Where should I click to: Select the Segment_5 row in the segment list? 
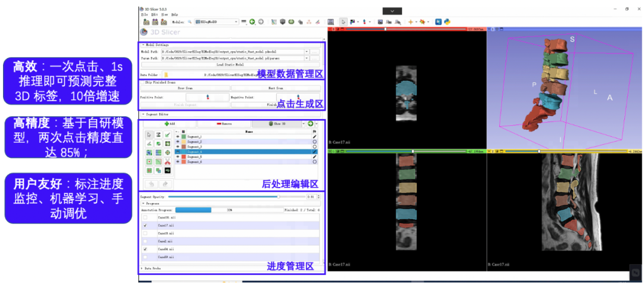coord(247,157)
